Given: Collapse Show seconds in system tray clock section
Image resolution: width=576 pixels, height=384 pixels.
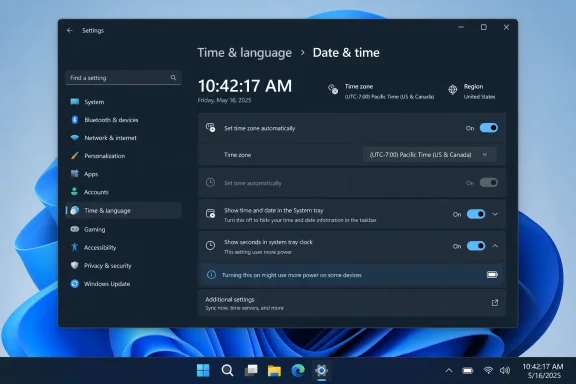Looking at the screenshot, I should [x=495, y=246].
